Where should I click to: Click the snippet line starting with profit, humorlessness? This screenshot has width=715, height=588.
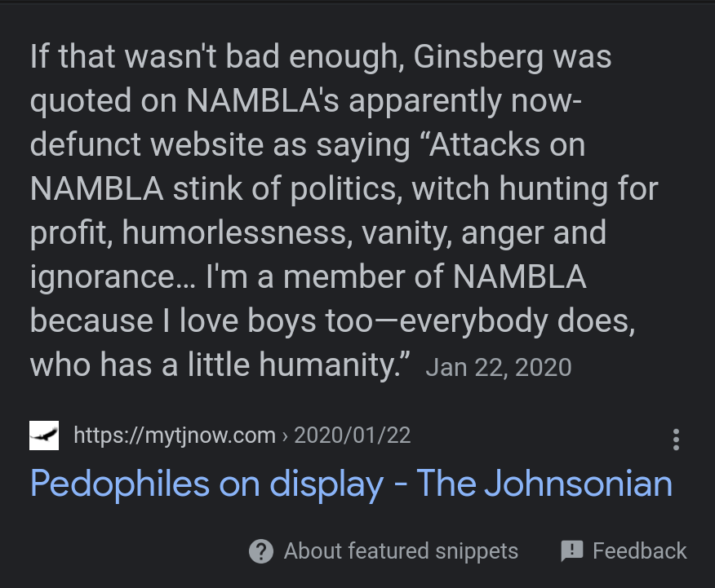coord(318,234)
